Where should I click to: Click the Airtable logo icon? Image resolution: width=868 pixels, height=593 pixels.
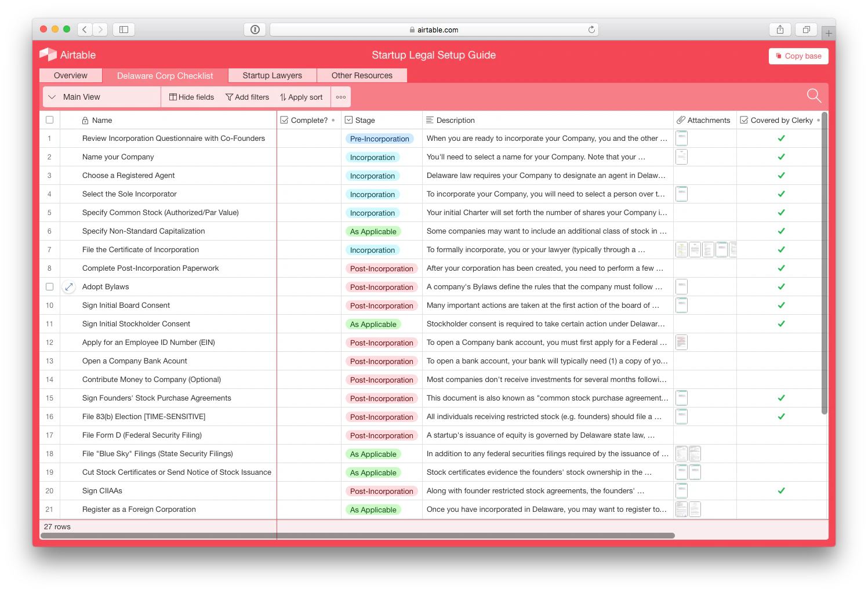click(x=48, y=54)
